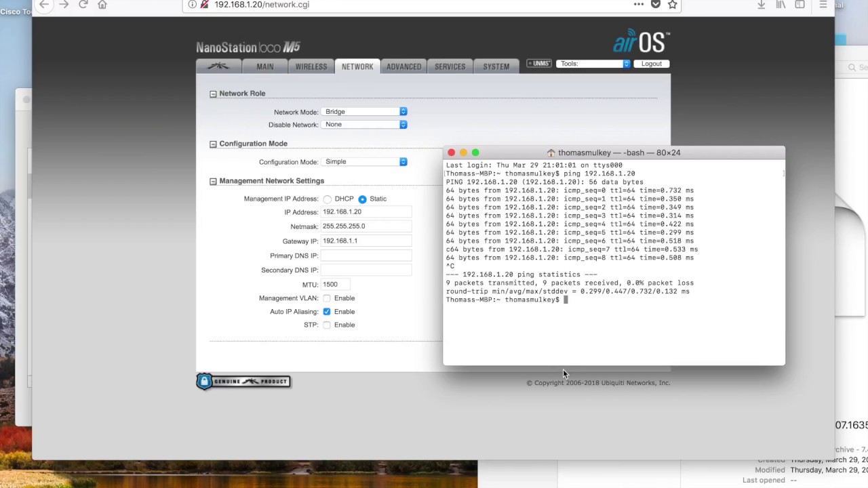The image size is (868, 488).
Task: Click the Pocket save icon
Action: point(656,4)
